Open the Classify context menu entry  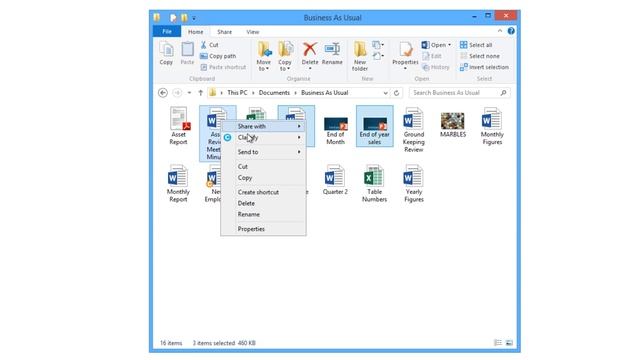click(263, 138)
